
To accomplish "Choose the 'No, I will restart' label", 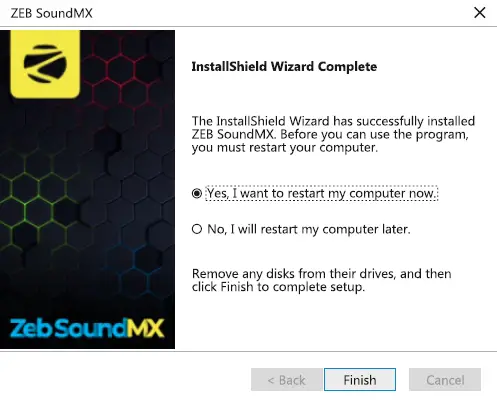I will pyautogui.click(x=309, y=229).
